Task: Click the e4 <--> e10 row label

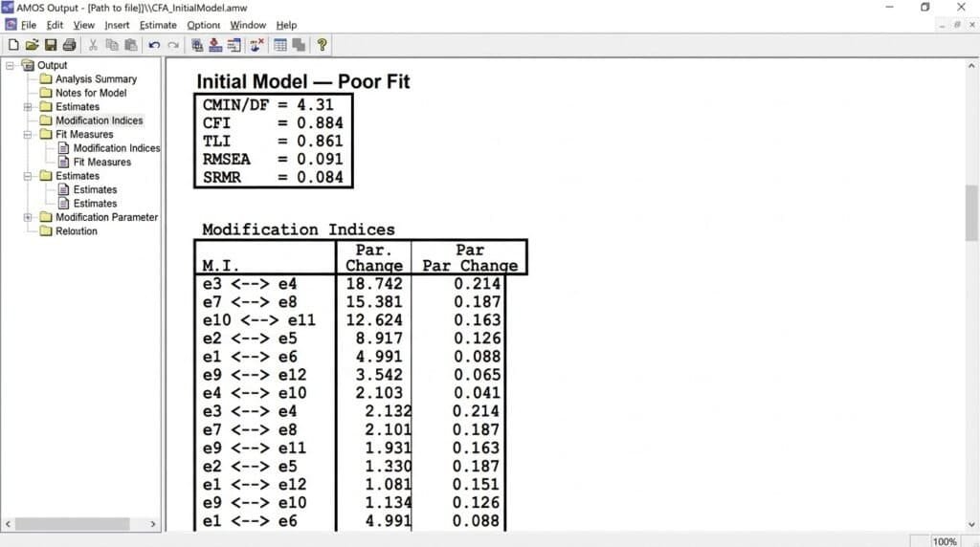Action: point(255,393)
